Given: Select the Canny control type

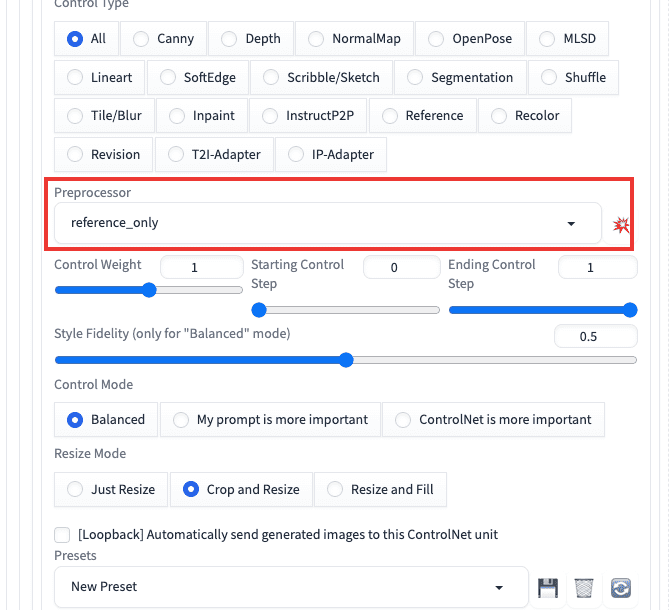Looking at the screenshot, I should pos(164,39).
